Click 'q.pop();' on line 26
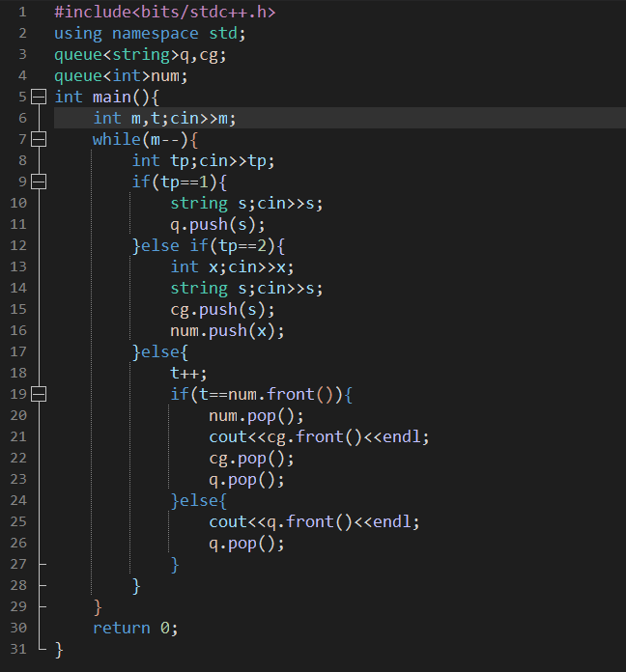The image size is (626, 672). [x=246, y=543]
